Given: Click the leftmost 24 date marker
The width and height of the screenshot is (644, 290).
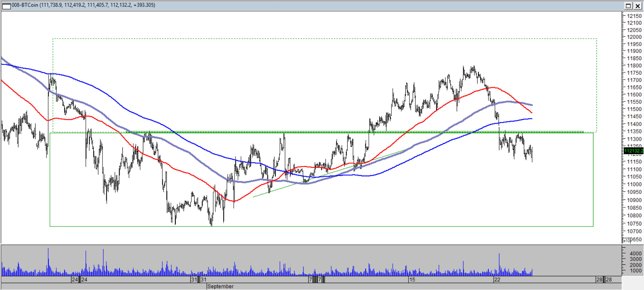Looking at the screenshot, I should point(75,279).
